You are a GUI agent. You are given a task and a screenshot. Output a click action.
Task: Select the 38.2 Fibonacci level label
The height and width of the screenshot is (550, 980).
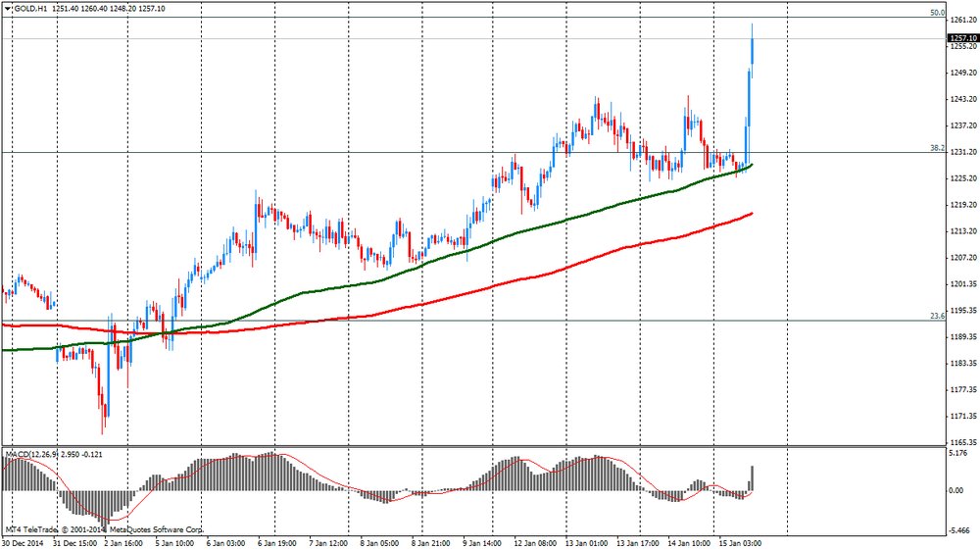pos(936,148)
